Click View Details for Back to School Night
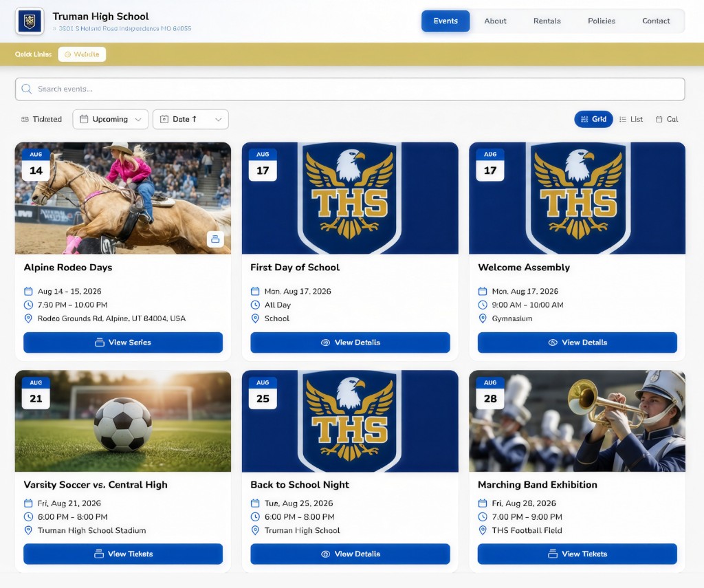 (x=350, y=554)
